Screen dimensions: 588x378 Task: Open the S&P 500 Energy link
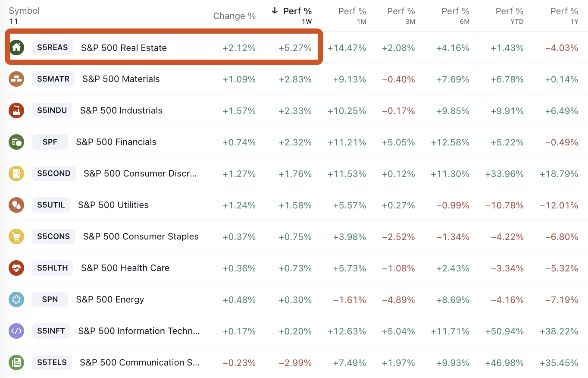pos(110,299)
